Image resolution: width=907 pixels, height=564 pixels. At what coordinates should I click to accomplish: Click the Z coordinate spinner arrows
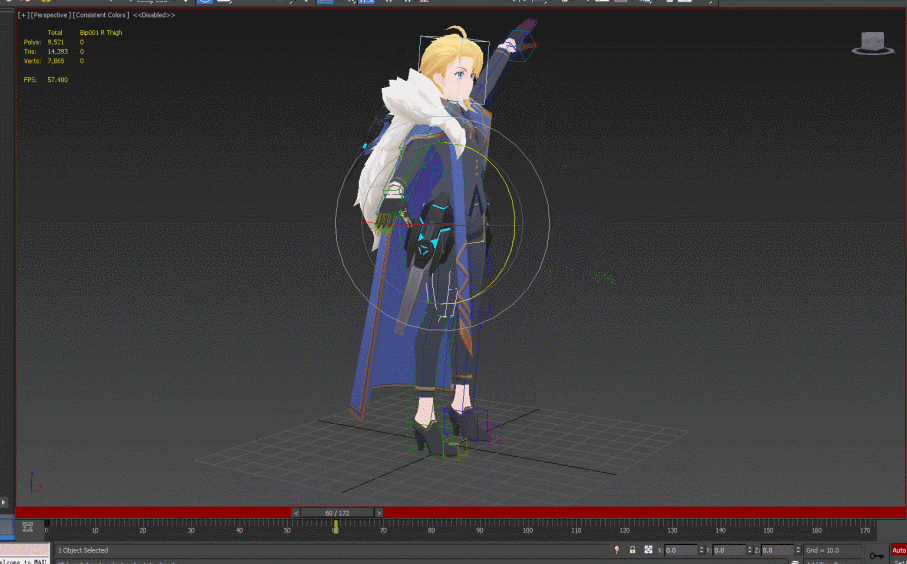tap(798, 550)
